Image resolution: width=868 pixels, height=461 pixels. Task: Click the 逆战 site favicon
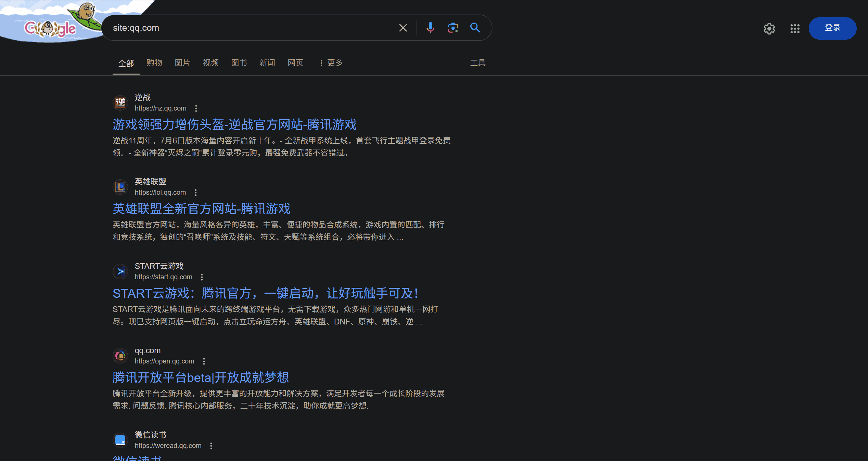click(120, 102)
